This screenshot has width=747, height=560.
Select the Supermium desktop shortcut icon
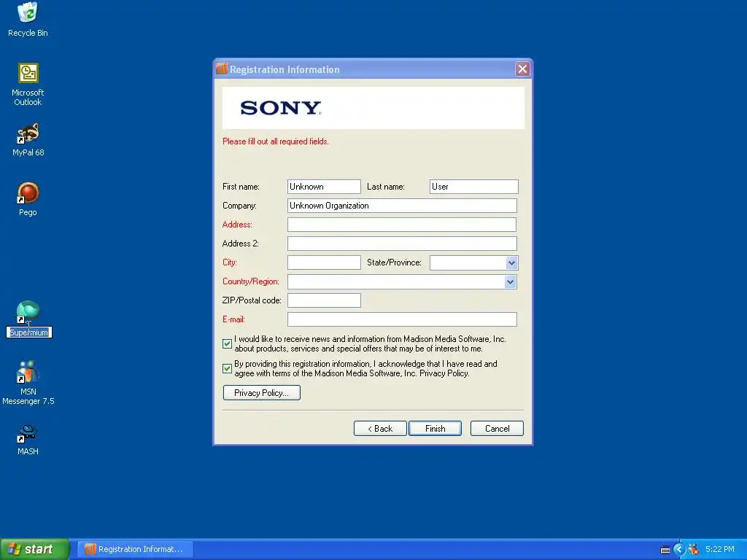pyautogui.click(x=28, y=311)
